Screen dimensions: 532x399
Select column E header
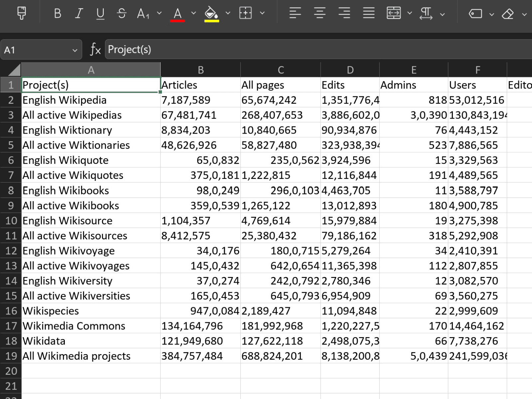coord(414,70)
